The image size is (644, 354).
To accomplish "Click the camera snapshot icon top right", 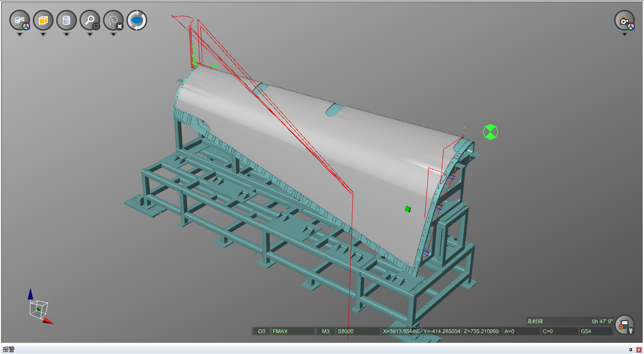I will (x=625, y=20).
